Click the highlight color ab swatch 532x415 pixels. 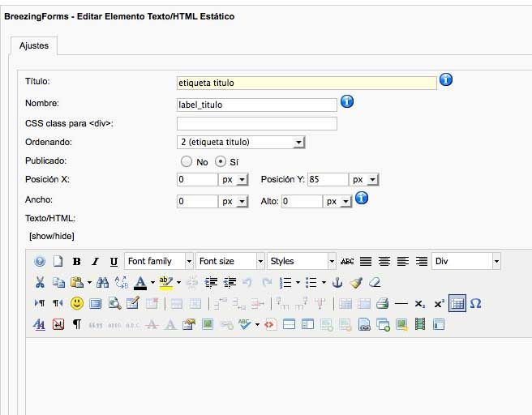[x=166, y=282]
